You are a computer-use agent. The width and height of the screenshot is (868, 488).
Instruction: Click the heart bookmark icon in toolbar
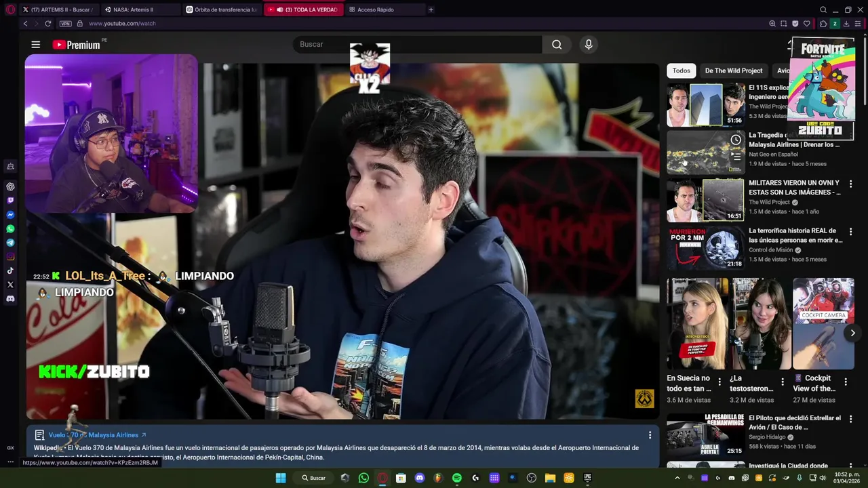[x=807, y=24]
